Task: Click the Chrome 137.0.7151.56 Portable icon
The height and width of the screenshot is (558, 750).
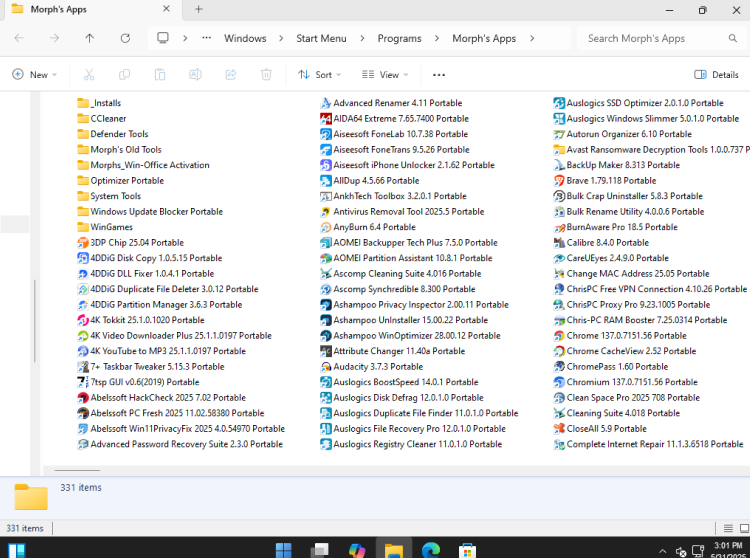Action: coord(559,336)
